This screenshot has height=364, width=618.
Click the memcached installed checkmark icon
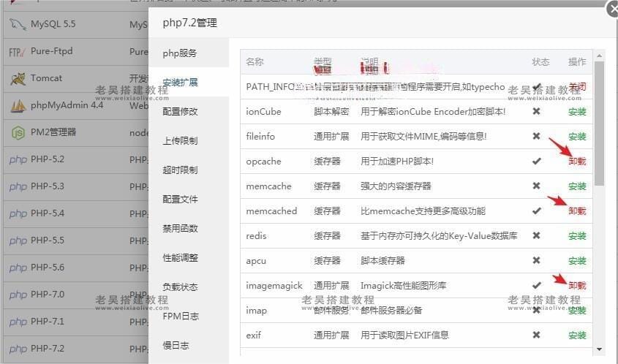(x=536, y=211)
